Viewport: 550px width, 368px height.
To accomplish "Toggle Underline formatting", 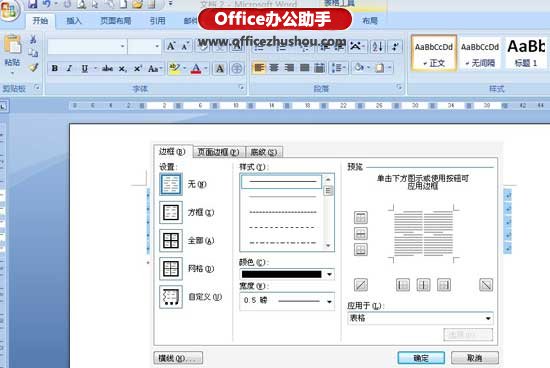I will pyautogui.click(x=85, y=68).
